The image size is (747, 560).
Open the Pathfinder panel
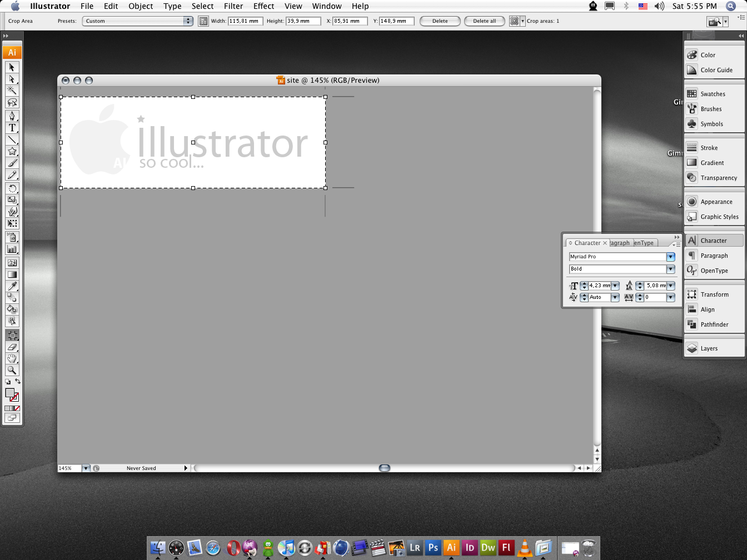coord(714,324)
